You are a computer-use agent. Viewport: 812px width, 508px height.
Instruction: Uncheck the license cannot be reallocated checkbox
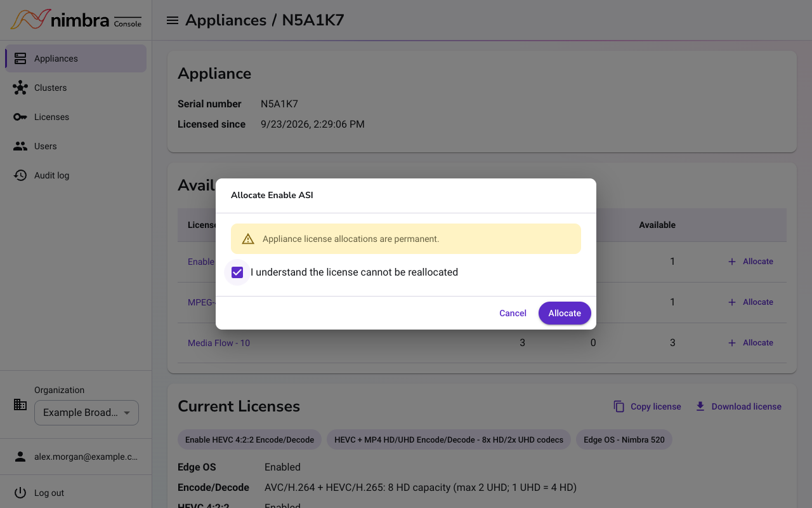237,272
